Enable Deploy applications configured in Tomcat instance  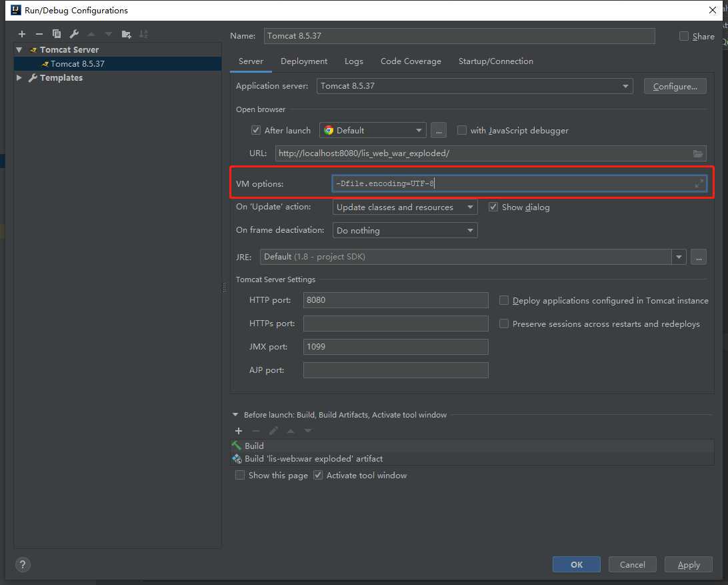coord(504,300)
